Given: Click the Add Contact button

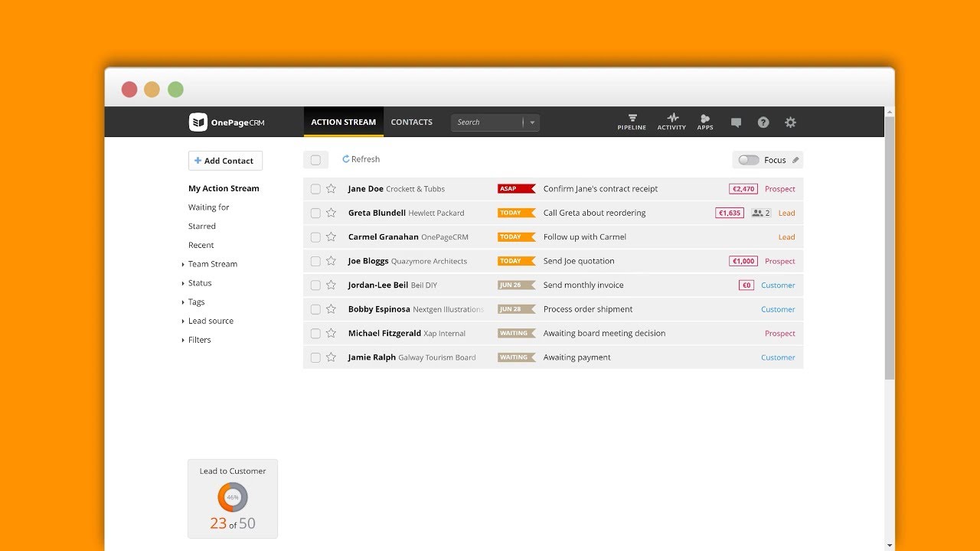Looking at the screenshot, I should [225, 161].
